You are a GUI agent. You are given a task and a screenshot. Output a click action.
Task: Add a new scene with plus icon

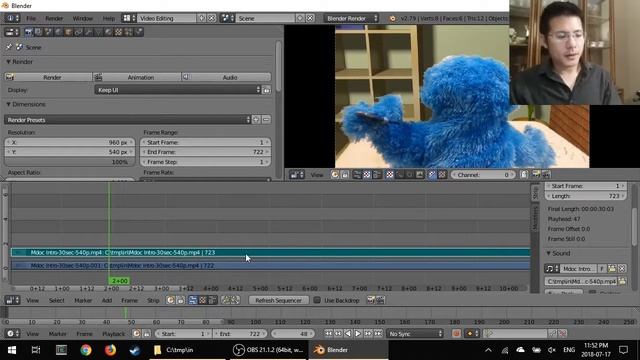pyautogui.click(x=300, y=18)
